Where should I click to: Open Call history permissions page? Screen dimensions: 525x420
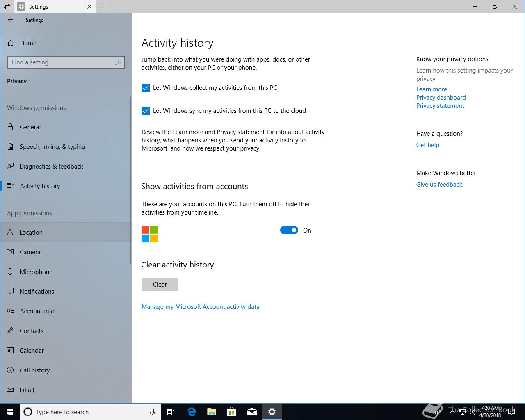pos(66,370)
